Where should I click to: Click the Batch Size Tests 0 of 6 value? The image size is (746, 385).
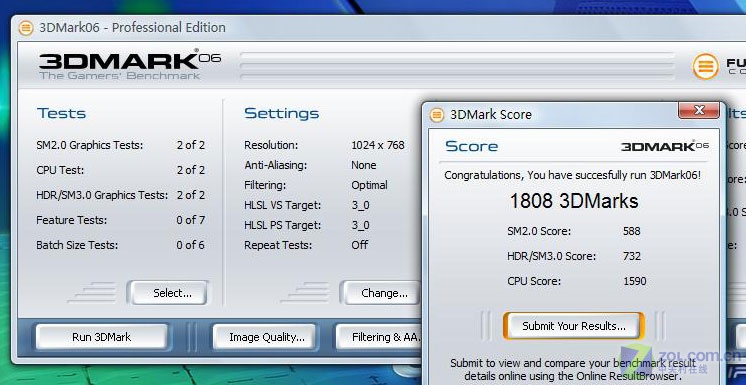pyautogui.click(x=191, y=245)
